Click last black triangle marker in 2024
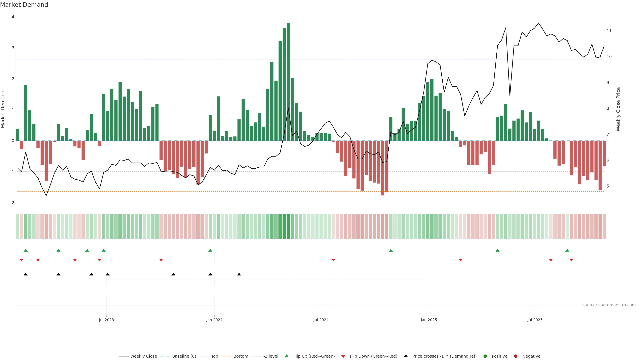The height and width of the screenshot is (362, 644). pyautogui.click(x=239, y=274)
